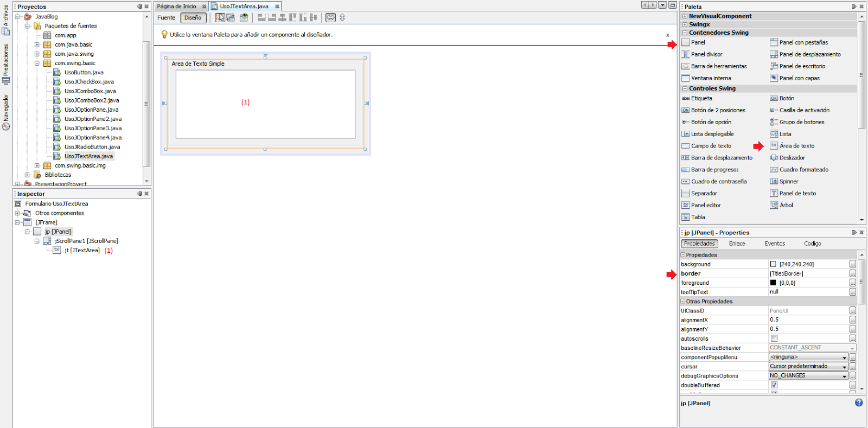Choose Árbol component in palette
Viewport: 868px width, 428px height.
pyautogui.click(x=781, y=205)
